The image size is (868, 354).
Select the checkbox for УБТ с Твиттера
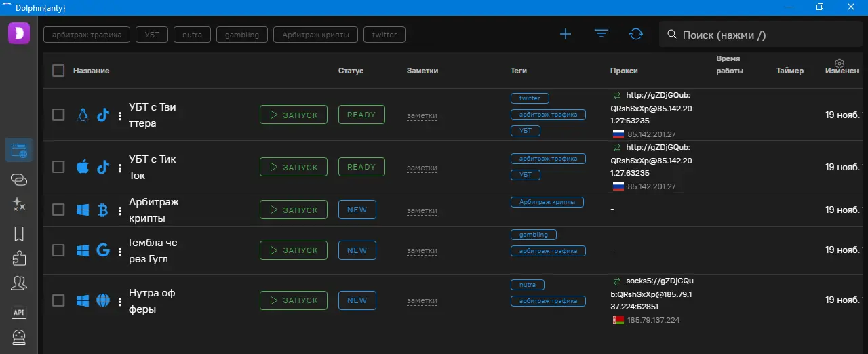(58, 115)
